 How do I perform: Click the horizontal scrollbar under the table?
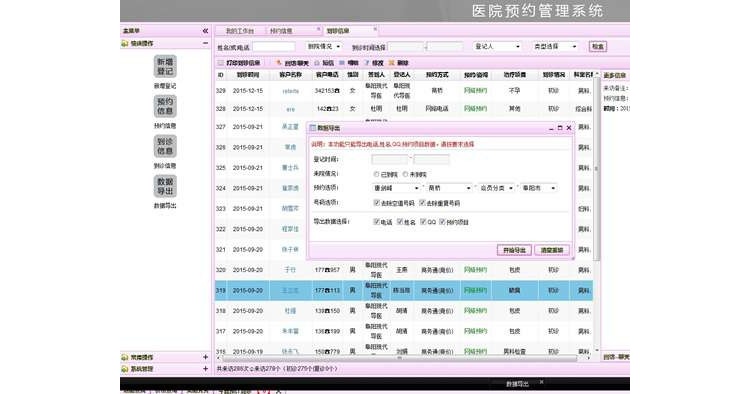tap(399, 358)
